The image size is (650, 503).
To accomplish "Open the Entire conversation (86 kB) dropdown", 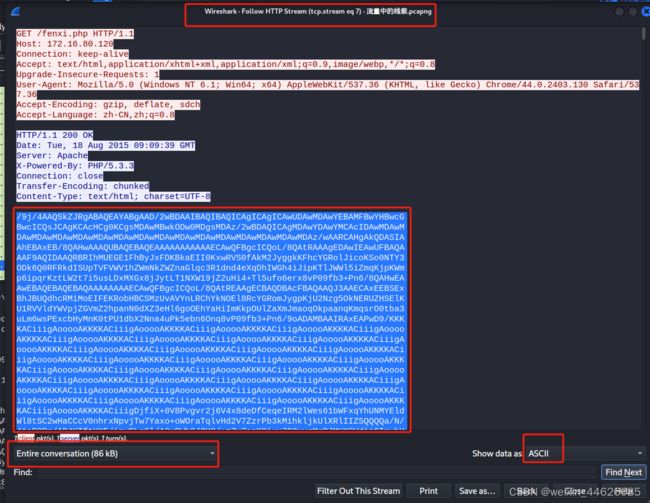I will pyautogui.click(x=113, y=454).
